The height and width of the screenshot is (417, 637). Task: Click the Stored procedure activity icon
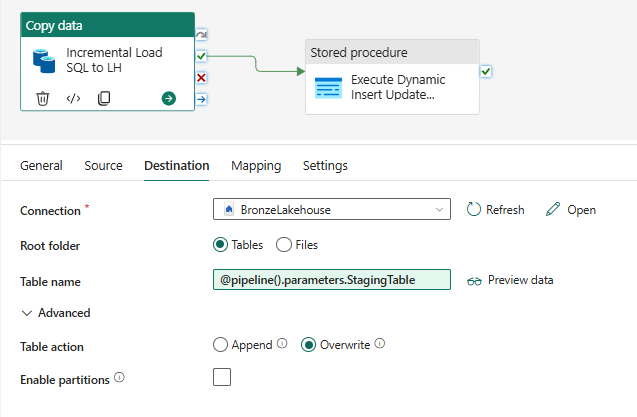point(328,88)
